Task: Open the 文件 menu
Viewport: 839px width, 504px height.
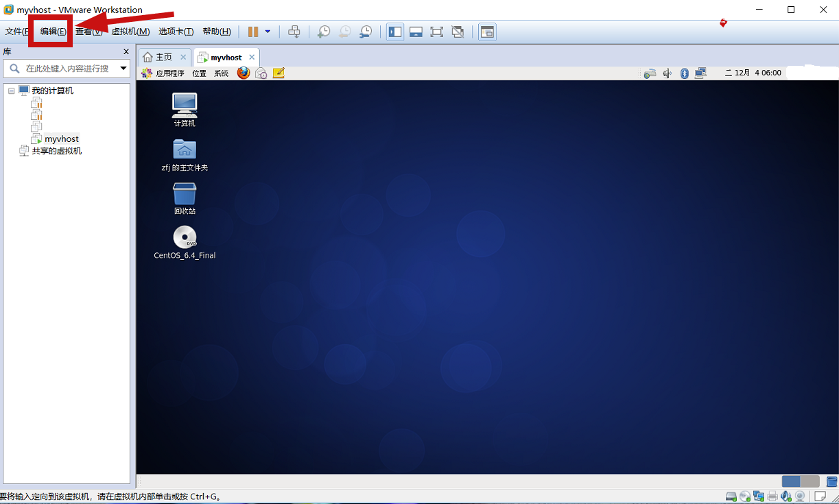Action: click(x=16, y=32)
